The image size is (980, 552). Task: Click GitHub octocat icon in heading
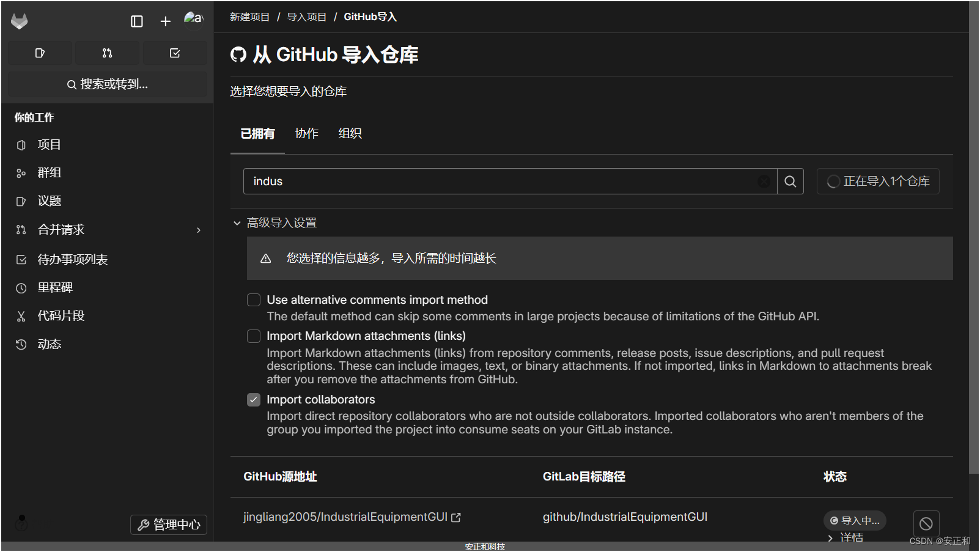coord(238,55)
